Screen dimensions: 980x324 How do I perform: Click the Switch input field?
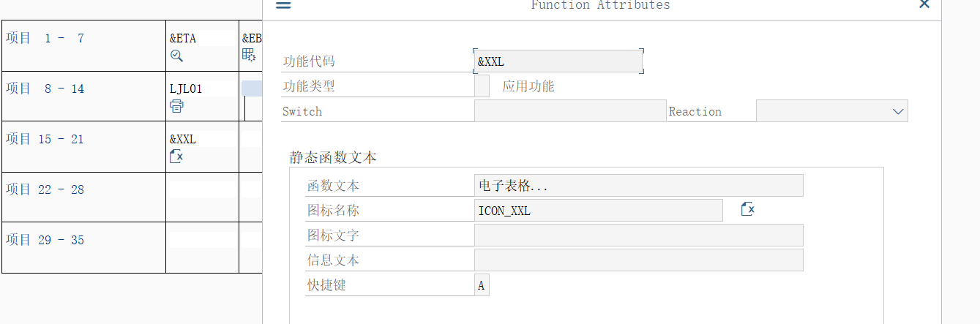pyautogui.click(x=569, y=111)
